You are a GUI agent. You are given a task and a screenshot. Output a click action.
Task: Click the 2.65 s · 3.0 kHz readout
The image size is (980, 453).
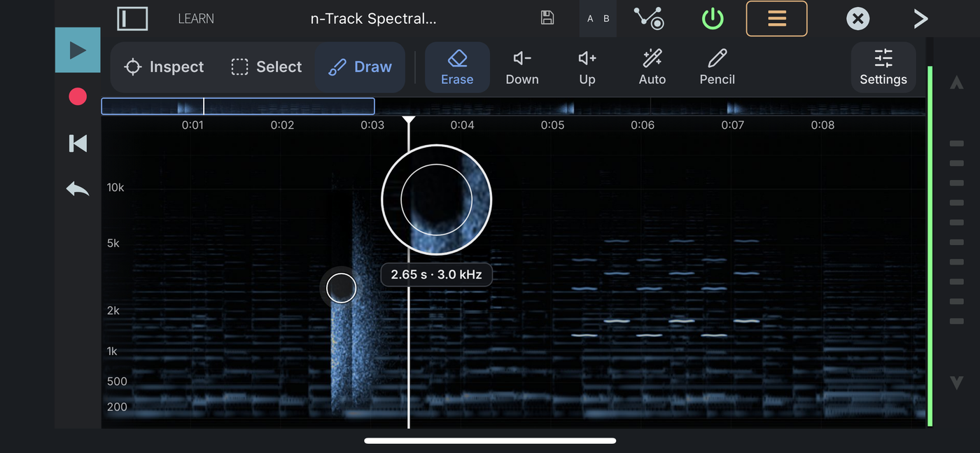point(436,274)
